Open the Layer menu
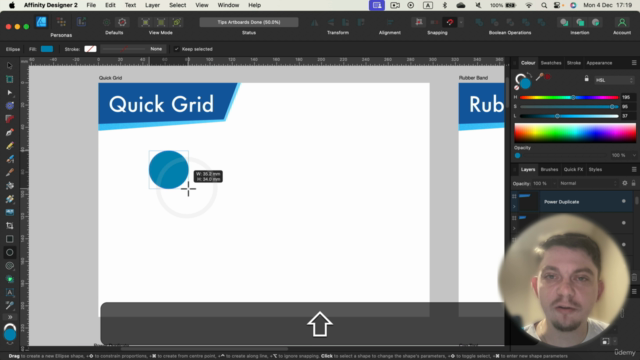The height and width of the screenshot is (360, 640). 152,5
